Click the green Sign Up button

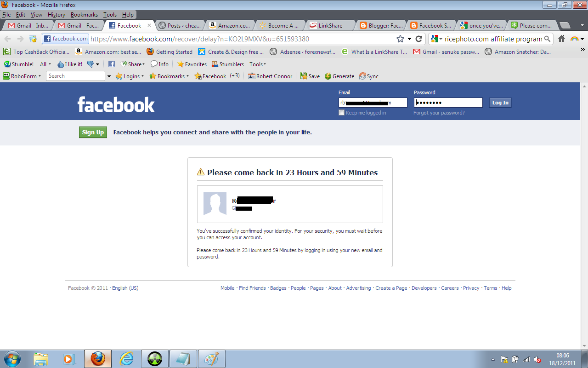[93, 132]
